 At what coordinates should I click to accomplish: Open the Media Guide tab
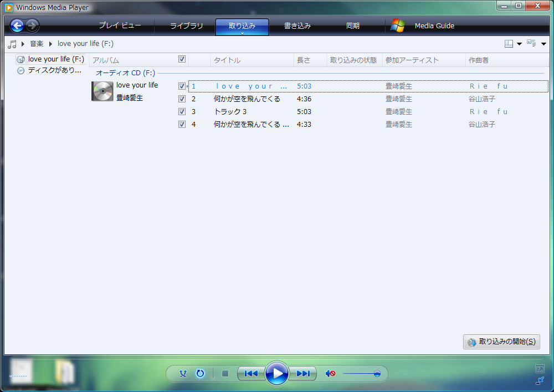click(434, 25)
